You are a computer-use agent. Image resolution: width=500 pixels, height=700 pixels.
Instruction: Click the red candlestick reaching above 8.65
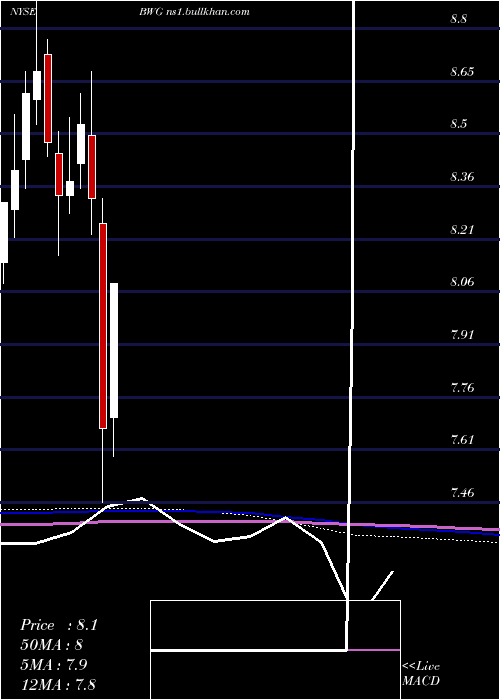48,98
